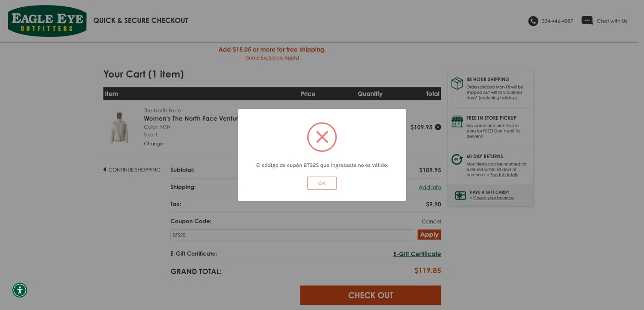Click the tax amount $9.90
Image resolution: width=644 pixels, height=310 pixels.
tap(433, 205)
